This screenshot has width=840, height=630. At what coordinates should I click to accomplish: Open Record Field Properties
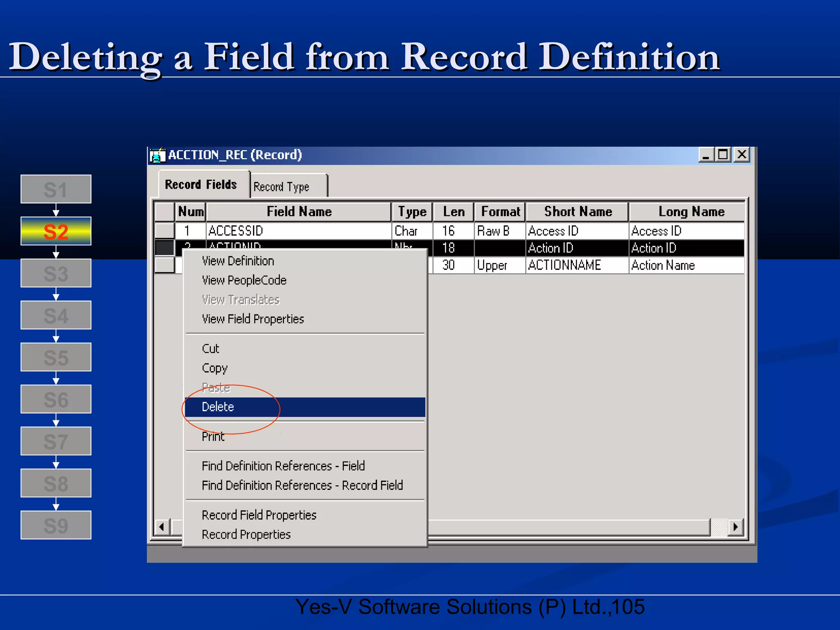(x=305, y=515)
